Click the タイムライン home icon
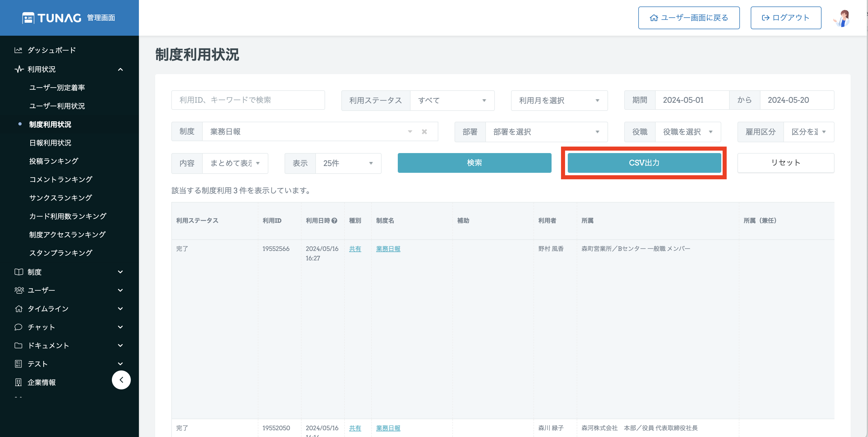The image size is (868, 437). click(x=19, y=309)
